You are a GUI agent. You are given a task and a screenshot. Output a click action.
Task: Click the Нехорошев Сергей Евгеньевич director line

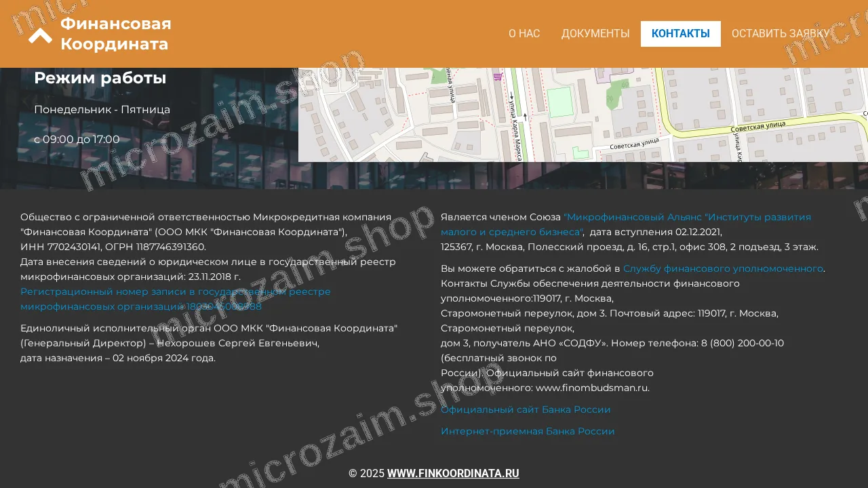click(170, 343)
